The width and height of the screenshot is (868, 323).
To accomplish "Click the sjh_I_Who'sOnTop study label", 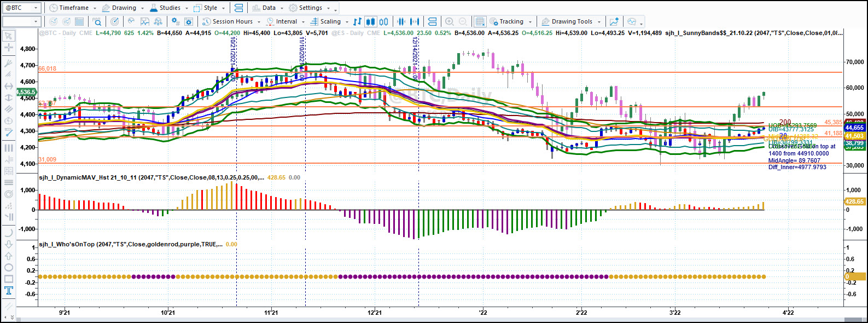I will (x=131, y=244).
